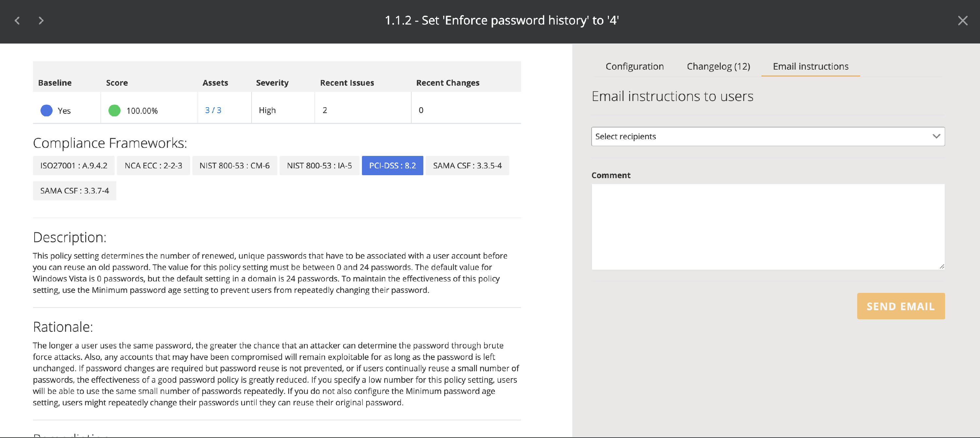Viewport: 980px width, 438px height.
Task: Toggle the NCA ECC : 2-2-3 tag
Action: 153,165
